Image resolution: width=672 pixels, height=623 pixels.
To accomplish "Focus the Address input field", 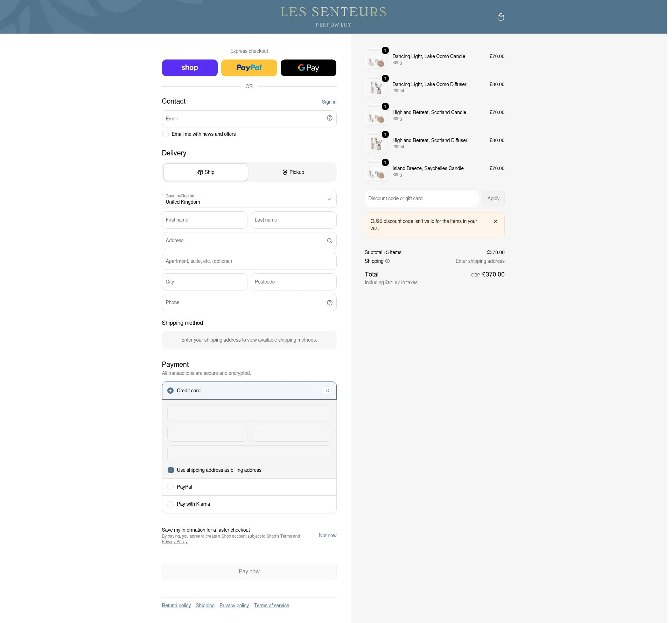I will pos(249,240).
